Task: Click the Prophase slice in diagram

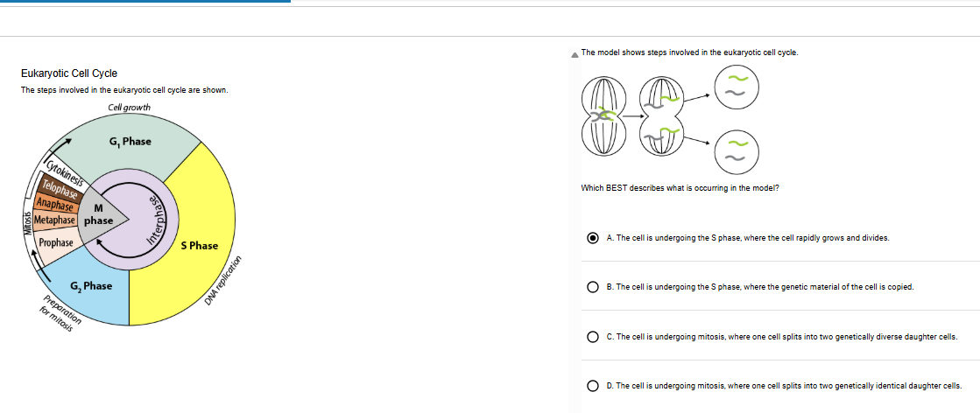Action: (x=55, y=243)
